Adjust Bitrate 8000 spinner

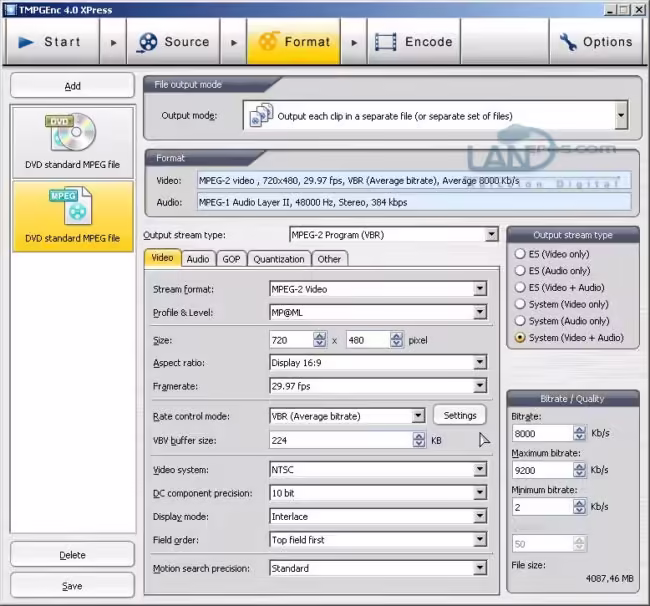pos(580,433)
